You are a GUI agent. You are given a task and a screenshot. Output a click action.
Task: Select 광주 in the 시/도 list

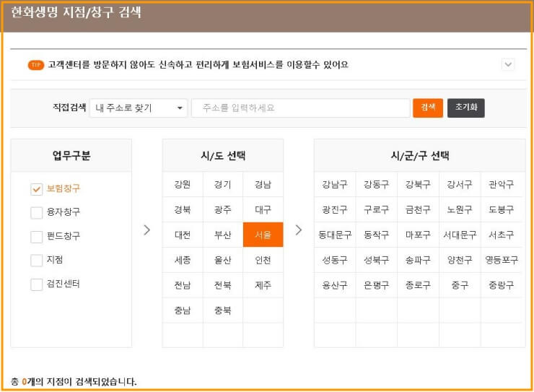[x=223, y=209]
